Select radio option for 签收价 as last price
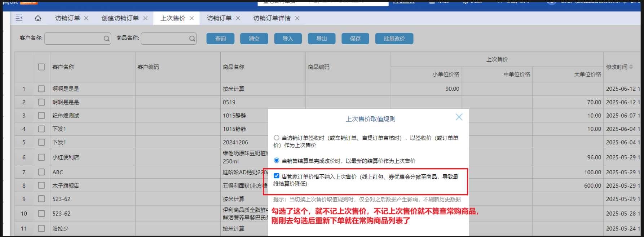This screenshot has height=237, width=644. (x=277, y=138)
